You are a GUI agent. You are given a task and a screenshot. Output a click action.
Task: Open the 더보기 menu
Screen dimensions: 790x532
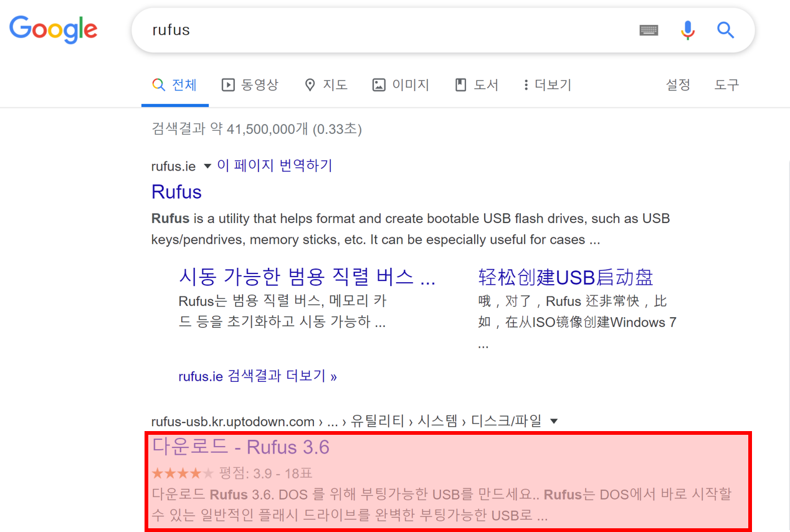click(x=548, y=85)
